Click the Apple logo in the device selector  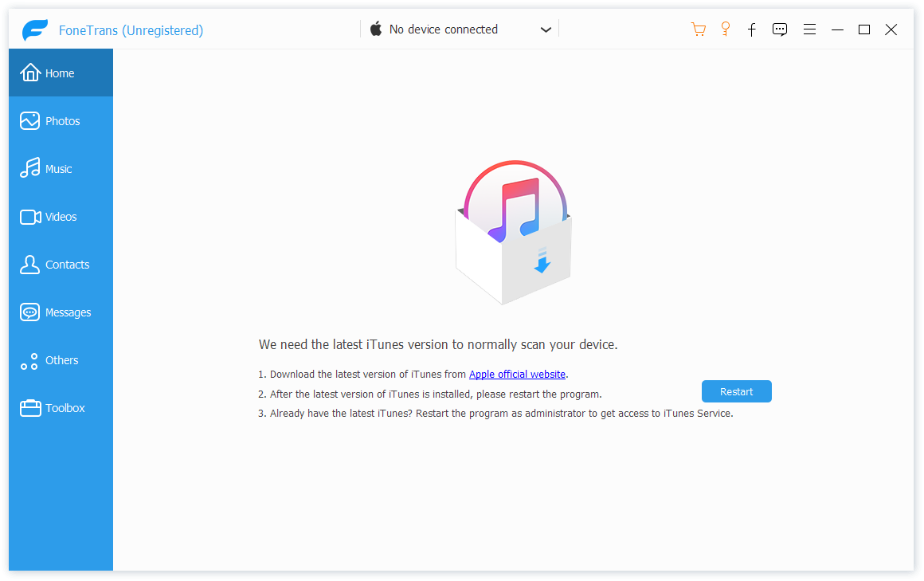[x=375, y=29]
